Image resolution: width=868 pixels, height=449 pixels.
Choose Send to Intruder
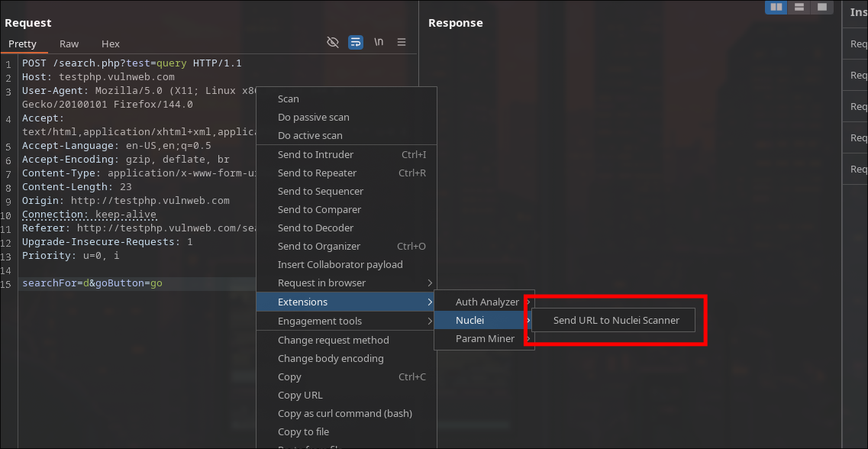click(315, 155)
